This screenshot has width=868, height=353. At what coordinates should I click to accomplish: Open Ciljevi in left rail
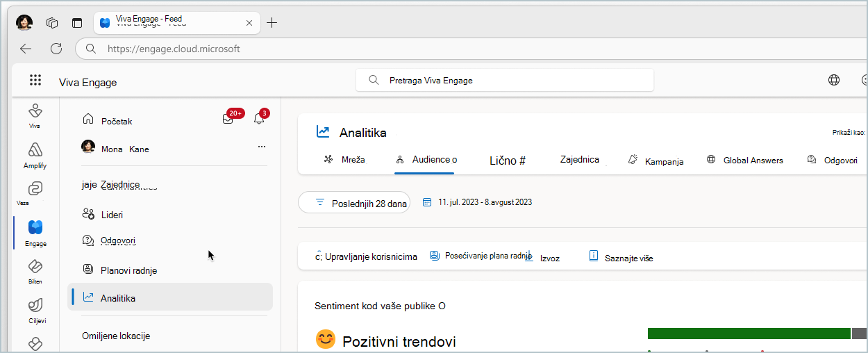coord(35,310)
